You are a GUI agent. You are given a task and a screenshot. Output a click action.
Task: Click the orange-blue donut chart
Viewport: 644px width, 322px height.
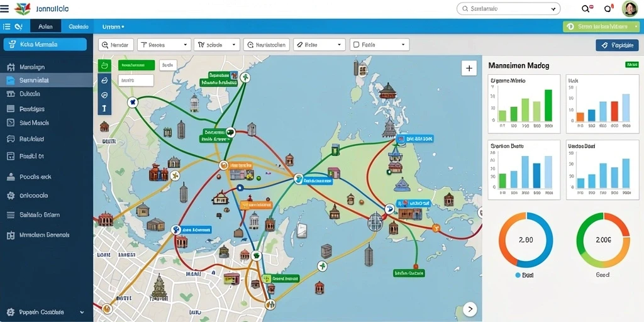click(526, 240)
